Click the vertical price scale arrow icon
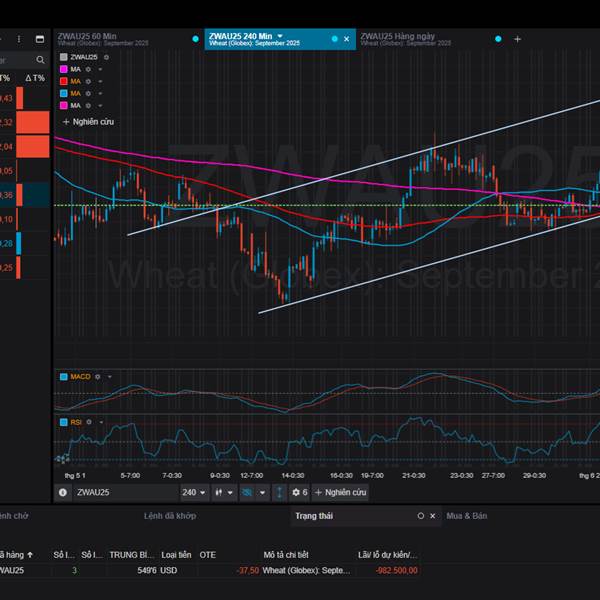Screen dimensions: 600x600 280,492
